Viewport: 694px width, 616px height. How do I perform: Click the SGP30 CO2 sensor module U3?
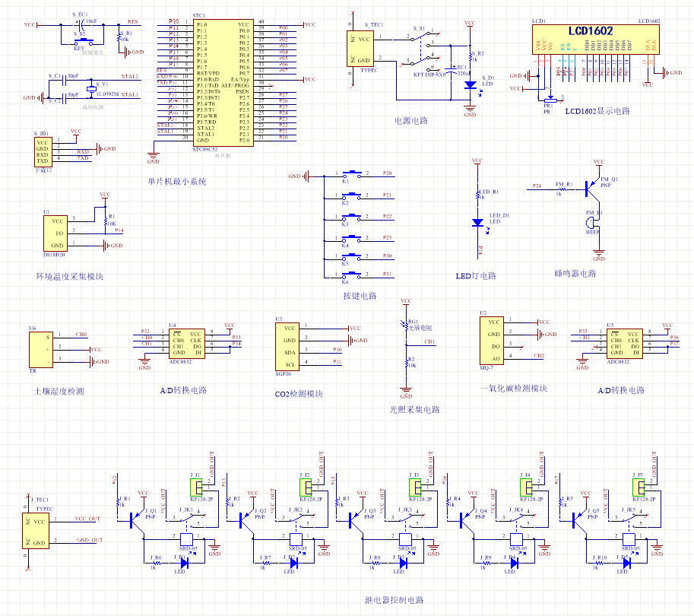pos(288,346)
